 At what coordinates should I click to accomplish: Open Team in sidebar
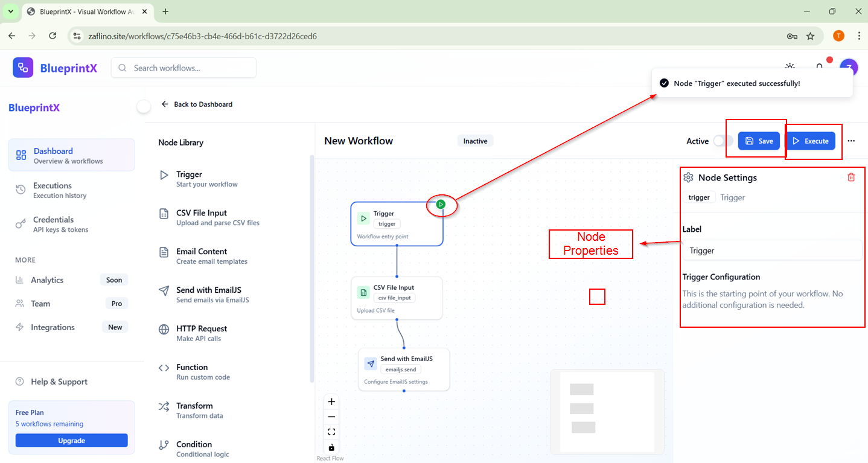coord(72,304)
